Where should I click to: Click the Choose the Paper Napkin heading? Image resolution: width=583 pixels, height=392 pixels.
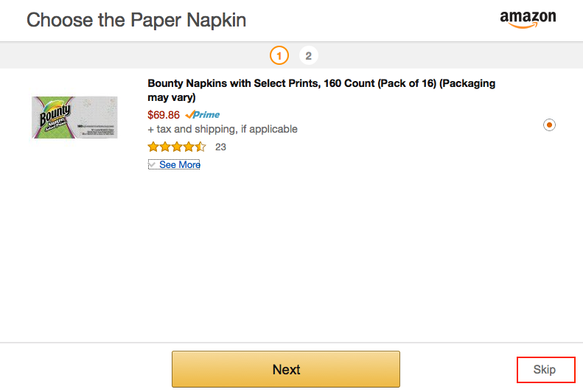[x=136, y=20]
